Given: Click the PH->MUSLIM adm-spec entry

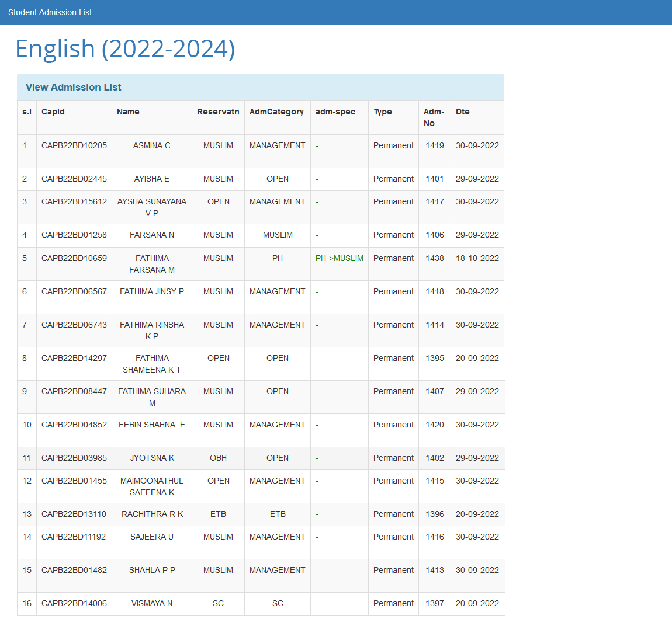Looking at the screenshot, I should pos(340,258).
